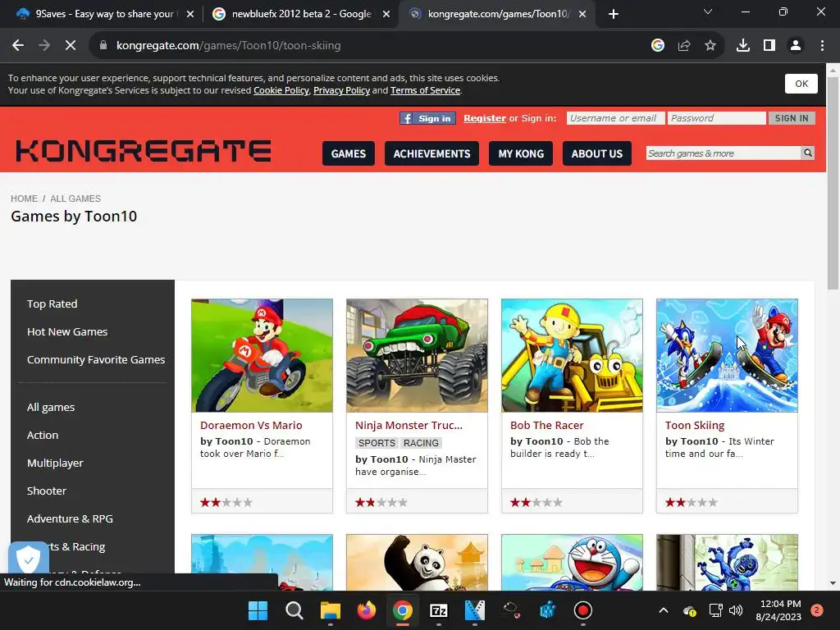840x630 pixels.
Task: Choose the Shooter category
Action: point(47,491)
